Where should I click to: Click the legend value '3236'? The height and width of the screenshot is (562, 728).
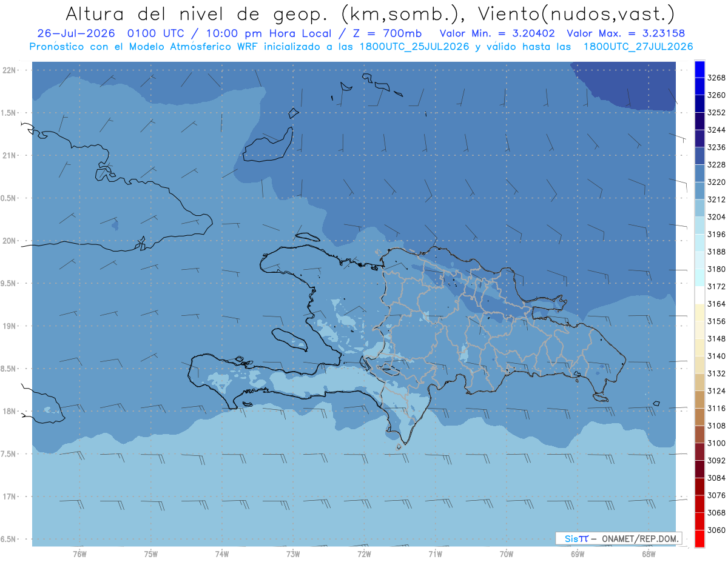click(x=716, y=147)
